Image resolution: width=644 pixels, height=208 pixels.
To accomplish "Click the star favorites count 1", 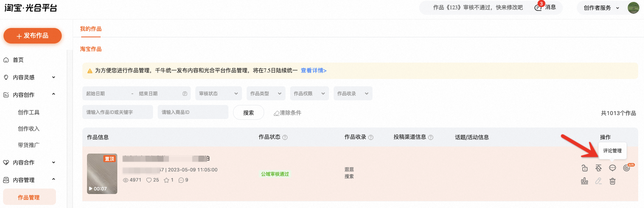I will (x=169, y=180).
